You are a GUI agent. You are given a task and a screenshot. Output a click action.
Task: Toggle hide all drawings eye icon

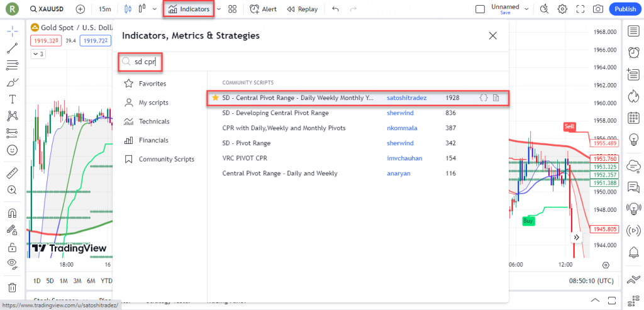pyautogui.click(x=13, y=264)
